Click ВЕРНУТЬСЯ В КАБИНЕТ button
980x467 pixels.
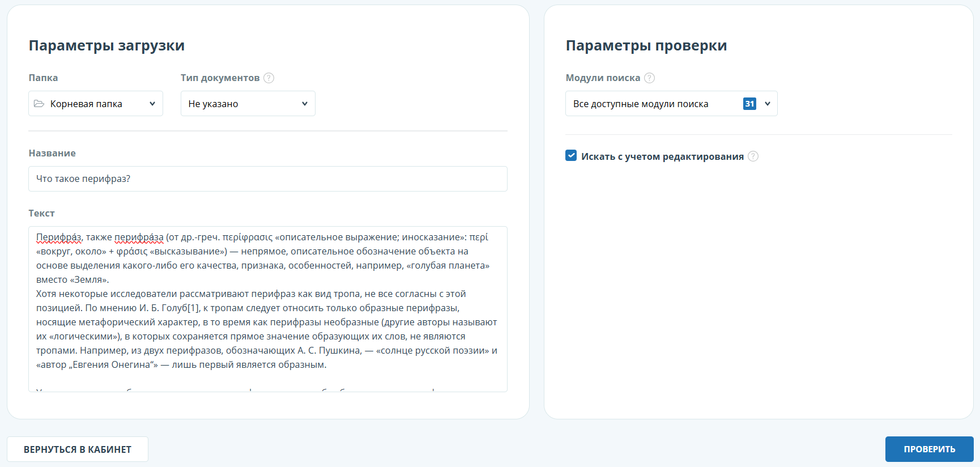(78, 449)
